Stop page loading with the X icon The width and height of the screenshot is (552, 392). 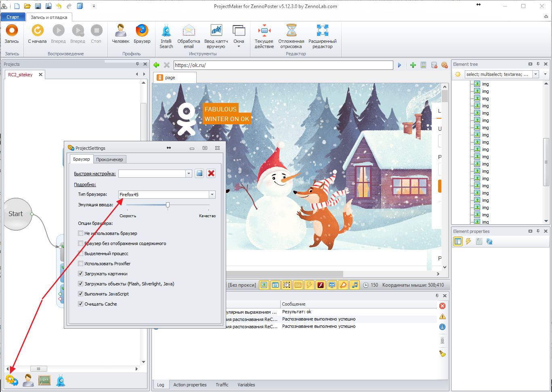(x=167, y=65)
